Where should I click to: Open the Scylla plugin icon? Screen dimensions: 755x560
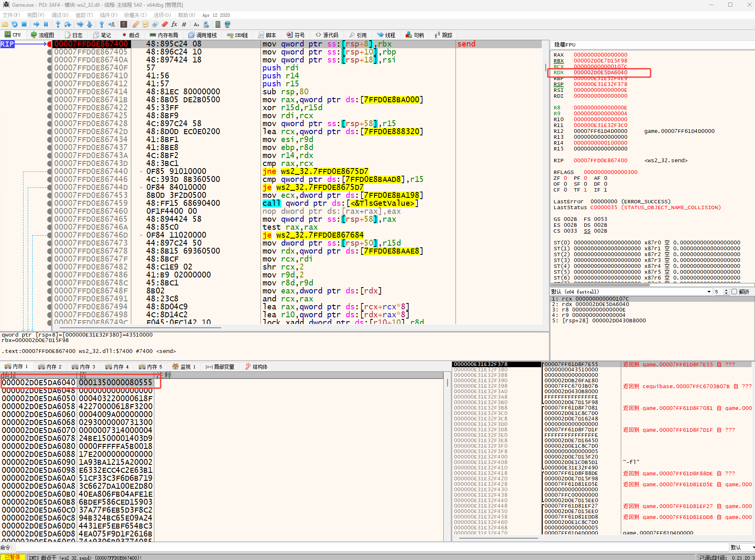pyautogui.click(x=124, y=24)
